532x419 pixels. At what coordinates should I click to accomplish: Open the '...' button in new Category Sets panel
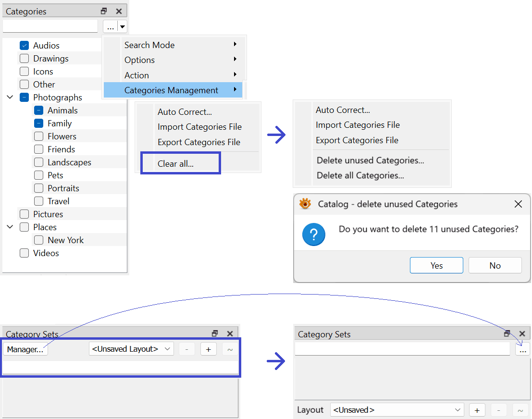(522, 349)
